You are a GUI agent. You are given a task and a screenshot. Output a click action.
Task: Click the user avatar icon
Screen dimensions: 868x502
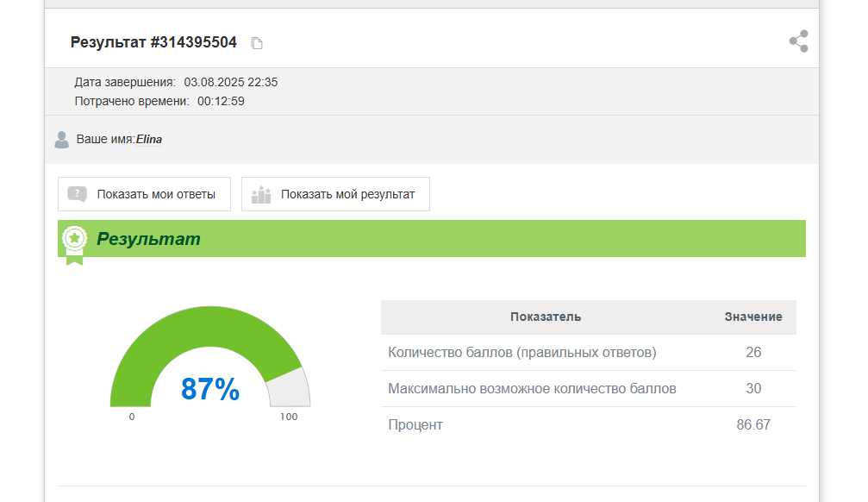62,140
